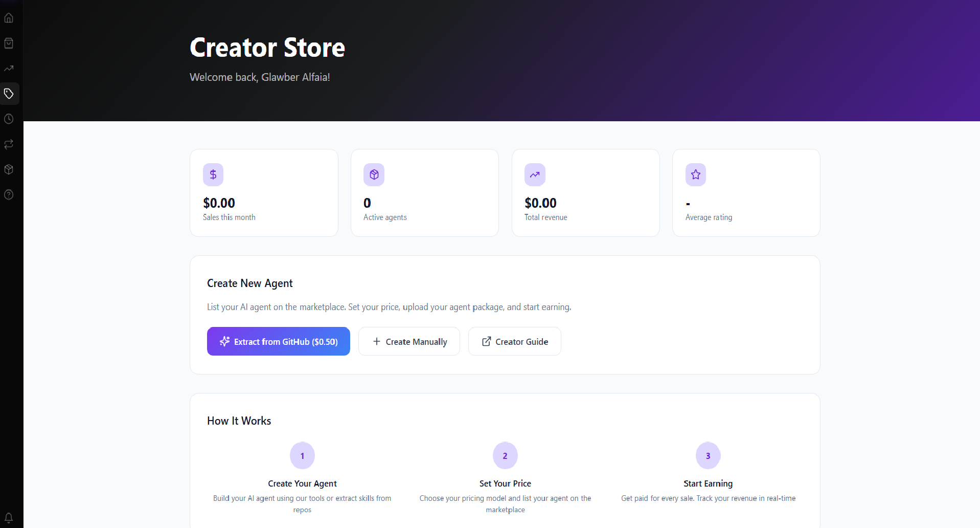The width and height of the screenshot is (980, 528).
Task: Click the "Average rating" label
Action: coord(709,217)
